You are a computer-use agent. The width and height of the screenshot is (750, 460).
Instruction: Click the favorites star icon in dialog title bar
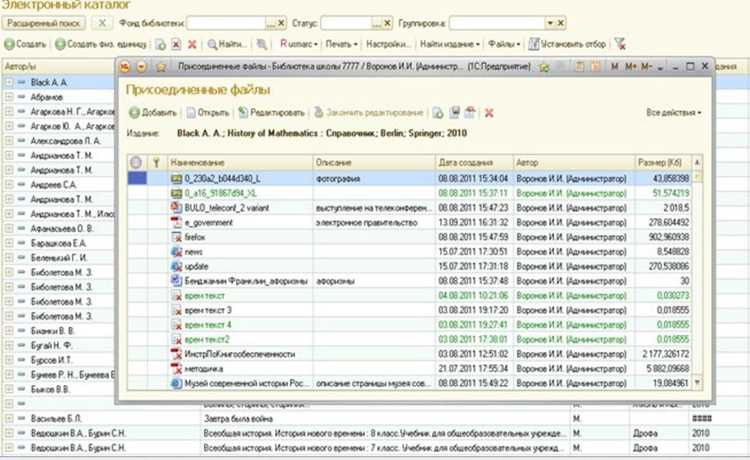tap(161, 67)
